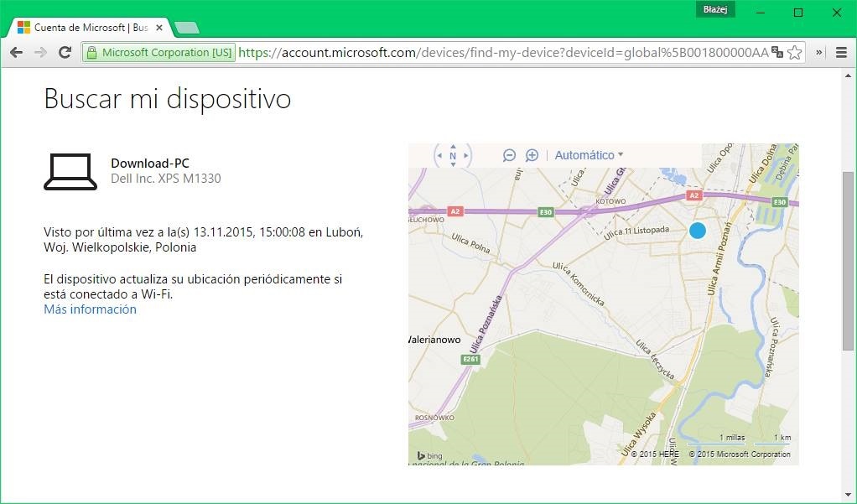Open a new tab with the new-tab button
This screenshot has width=857, height=504.
(x=187, y=28)
